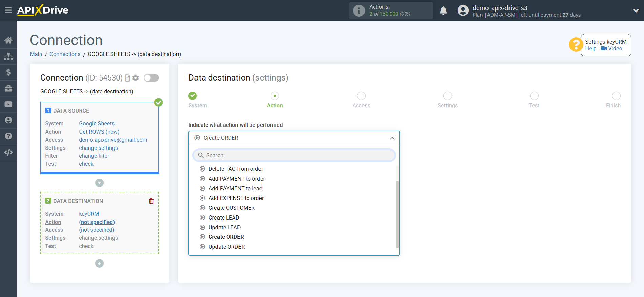Viewport: 644px width, 297px height.
Task: Click the Actions counter panel
Action: click(391, 10)
